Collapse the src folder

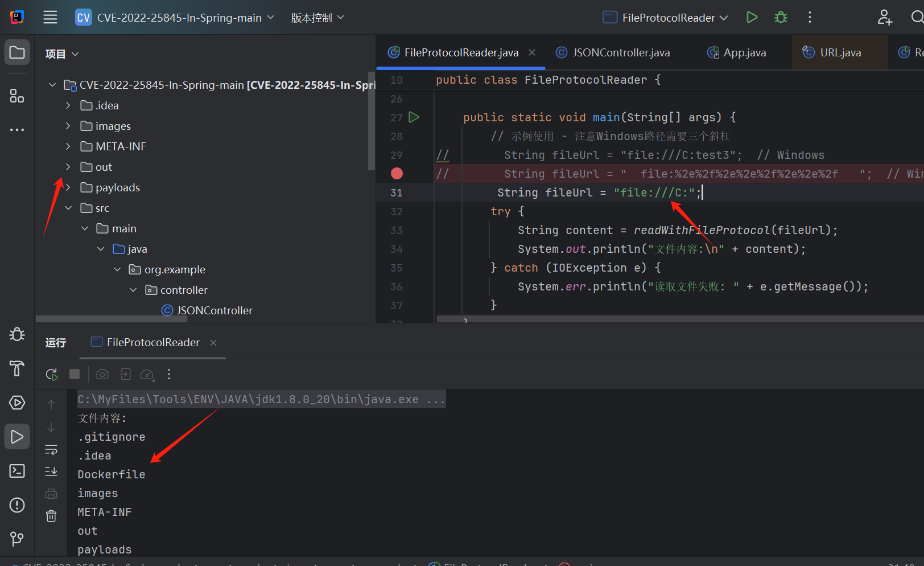coord(68,208)
